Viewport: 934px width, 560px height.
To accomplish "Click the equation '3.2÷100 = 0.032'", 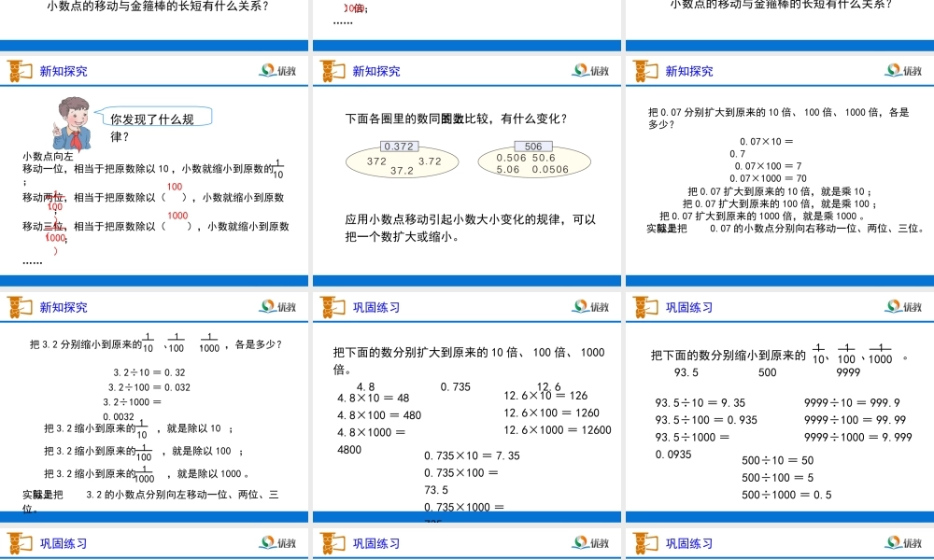I will (x=149, y=387).
